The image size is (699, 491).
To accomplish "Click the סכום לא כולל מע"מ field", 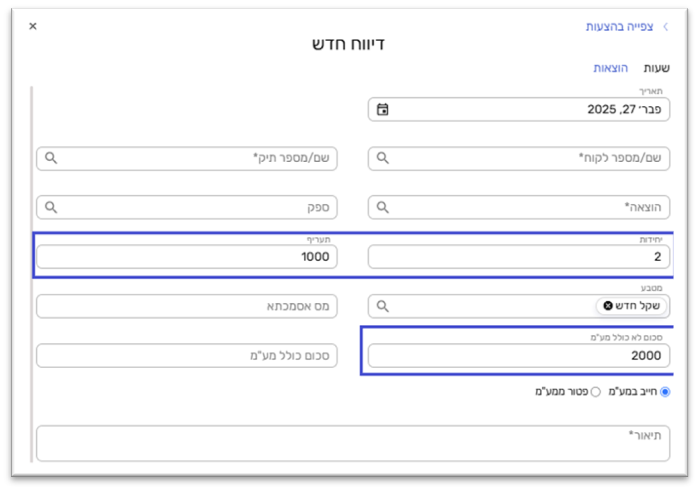I will [x=518, y=355].
